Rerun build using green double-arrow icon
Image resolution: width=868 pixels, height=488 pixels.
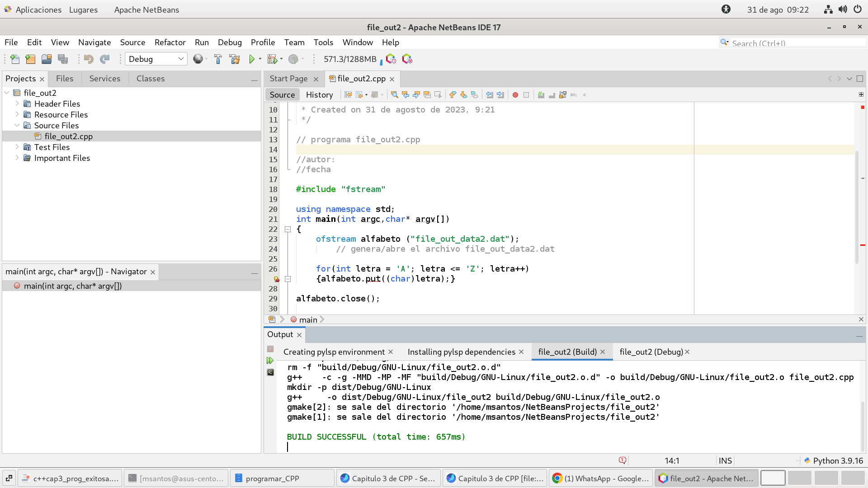coord(270,361)
